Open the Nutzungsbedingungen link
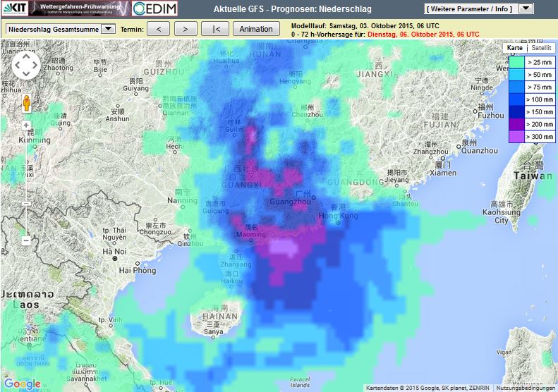558x392 pixels. point(526,388)
